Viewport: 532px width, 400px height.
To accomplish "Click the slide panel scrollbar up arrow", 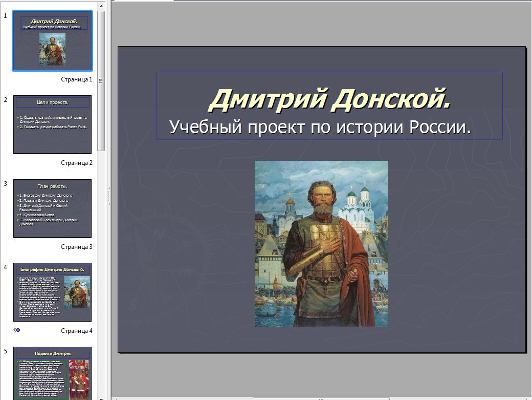I will tap(101, 6).
